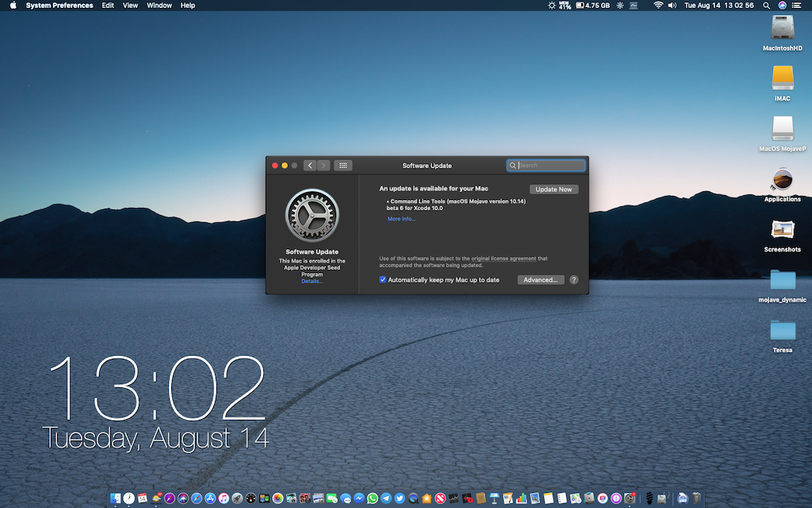This screenshot has width=812, height=508.
Task: Open Calendar from the Dock
Action: [x=143, y=498]
